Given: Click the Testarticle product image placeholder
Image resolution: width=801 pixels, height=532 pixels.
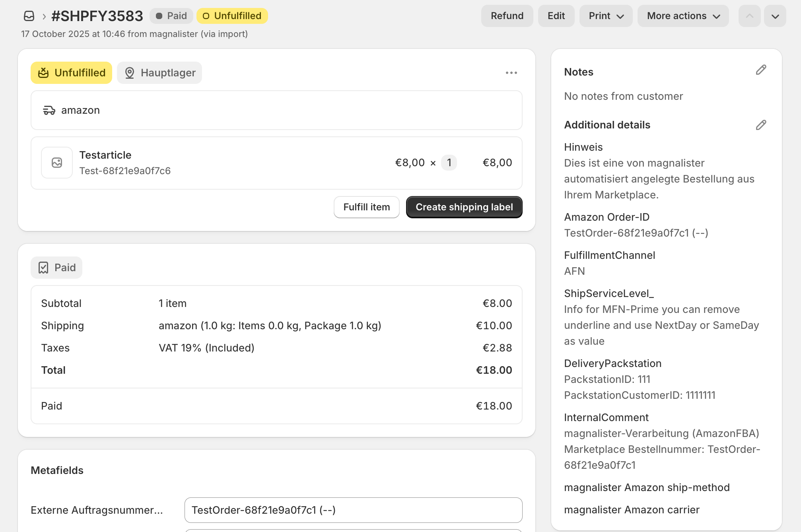Looking at the screenshot, I should click(57, 163).
